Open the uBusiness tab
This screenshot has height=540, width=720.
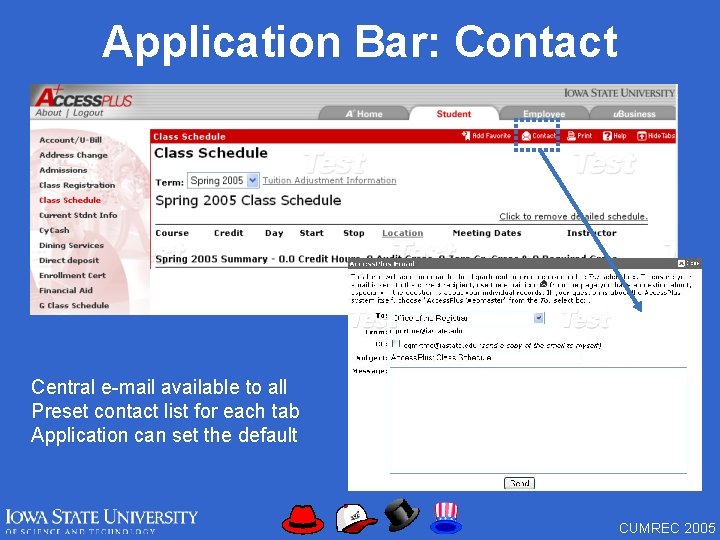pos(634,113)
